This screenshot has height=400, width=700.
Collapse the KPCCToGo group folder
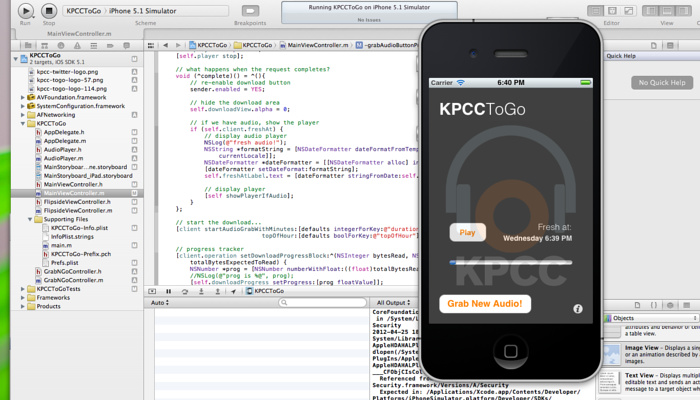pyautogui.click(x=23, y=124)
